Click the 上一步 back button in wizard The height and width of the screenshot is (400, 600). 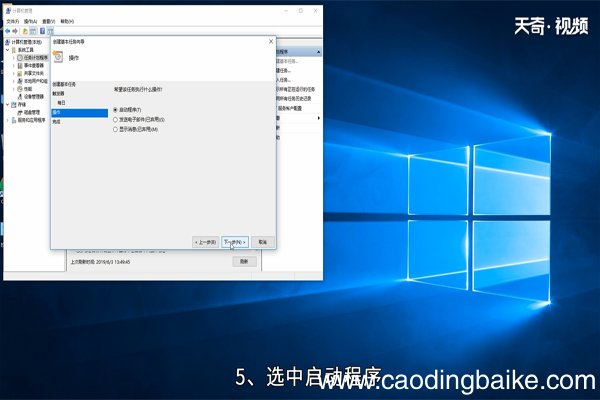(x=205, y=242)
